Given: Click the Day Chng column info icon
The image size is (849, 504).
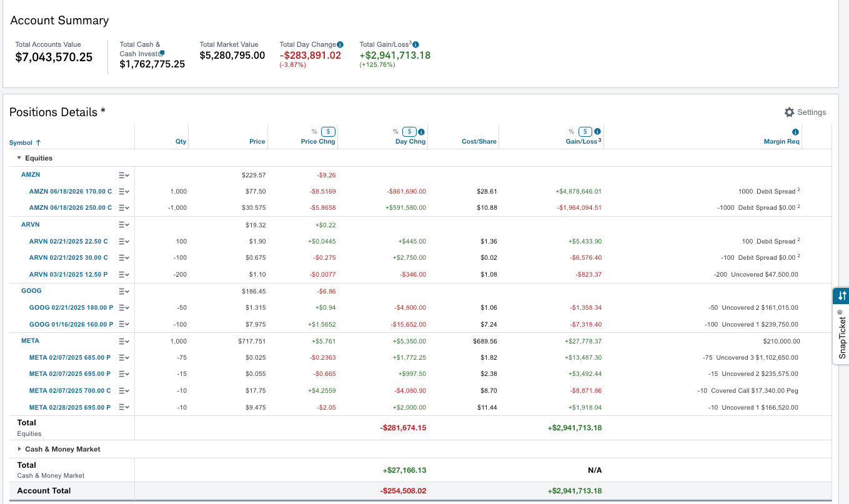Looking at the screenshot, I should tap(421, 132).
